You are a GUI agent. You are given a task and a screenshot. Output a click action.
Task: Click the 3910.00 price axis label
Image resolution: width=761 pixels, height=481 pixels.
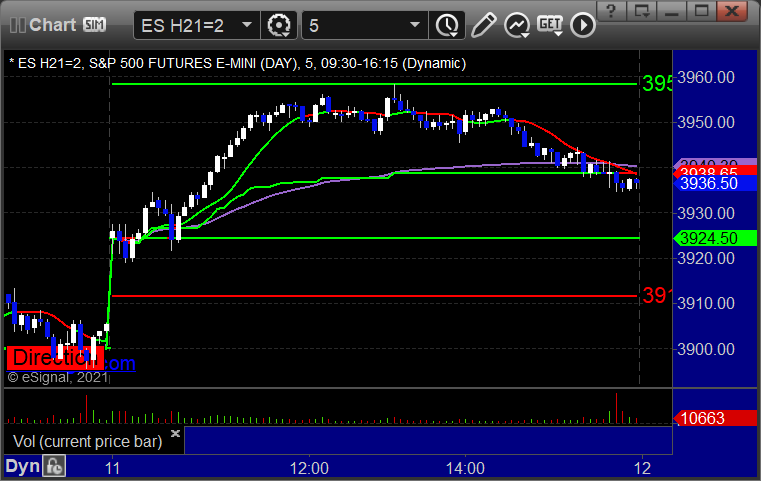point(706,303)
